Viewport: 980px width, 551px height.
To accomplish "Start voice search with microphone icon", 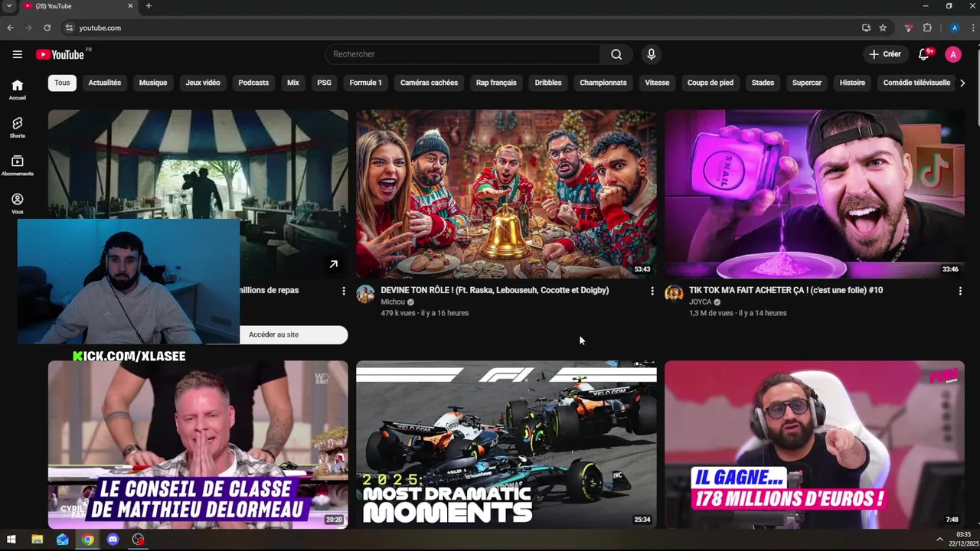I will 651,54.
